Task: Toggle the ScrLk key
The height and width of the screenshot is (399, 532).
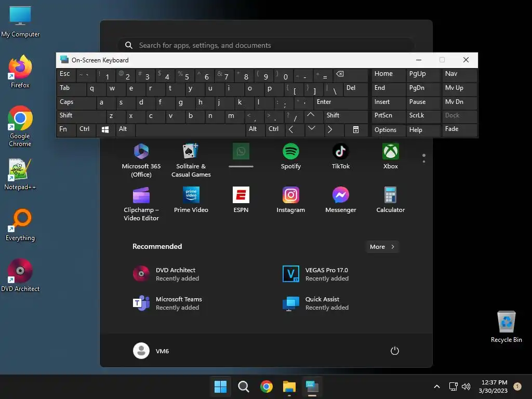Action: (x=423, y=116)
